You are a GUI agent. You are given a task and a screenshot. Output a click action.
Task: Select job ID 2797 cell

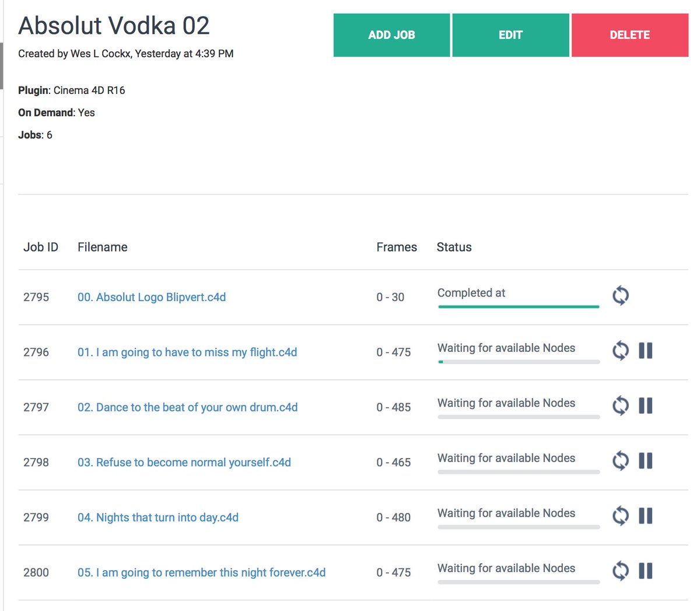(x=36, y=407)
